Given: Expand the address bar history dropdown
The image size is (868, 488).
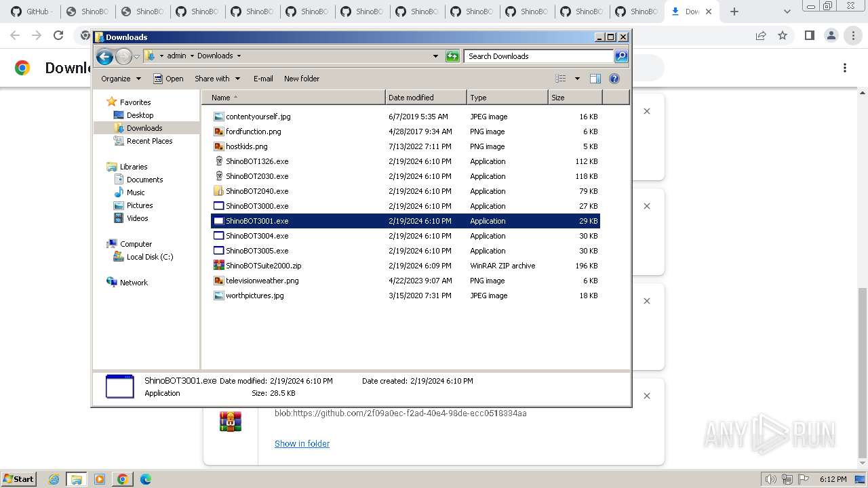Looking at the screenshot, I should click(x=435, y=56).
